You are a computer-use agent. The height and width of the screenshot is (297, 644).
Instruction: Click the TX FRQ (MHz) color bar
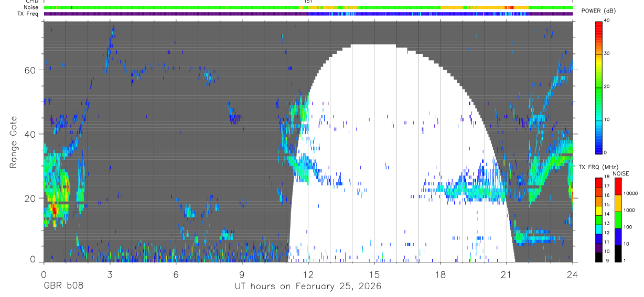click(599, 219)
